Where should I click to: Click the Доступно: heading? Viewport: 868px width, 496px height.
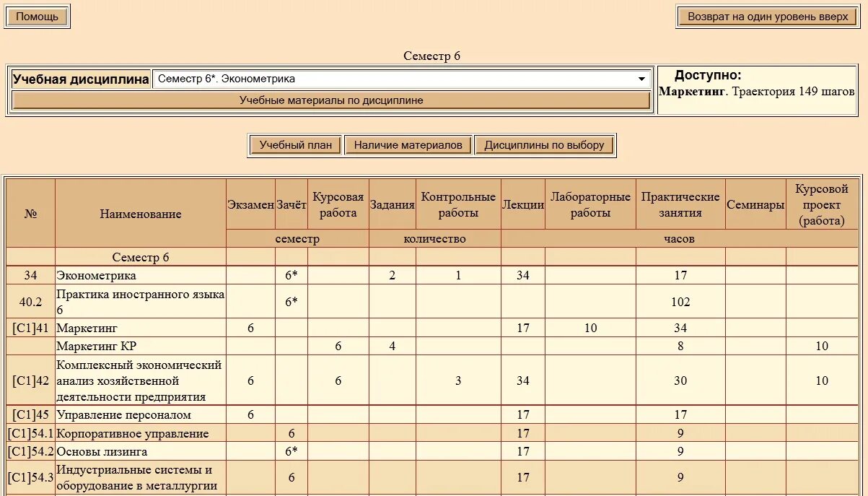(708, 75)
